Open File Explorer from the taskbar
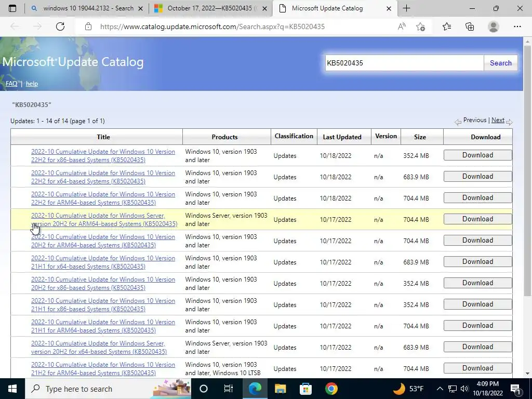Screen dimensions: 532x399 (x=280, y=389)
